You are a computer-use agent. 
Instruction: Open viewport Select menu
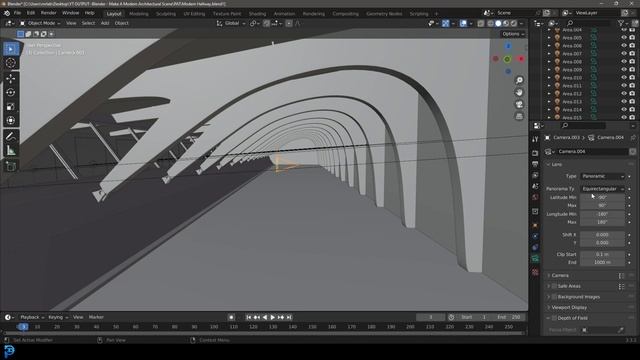[88, 23]
